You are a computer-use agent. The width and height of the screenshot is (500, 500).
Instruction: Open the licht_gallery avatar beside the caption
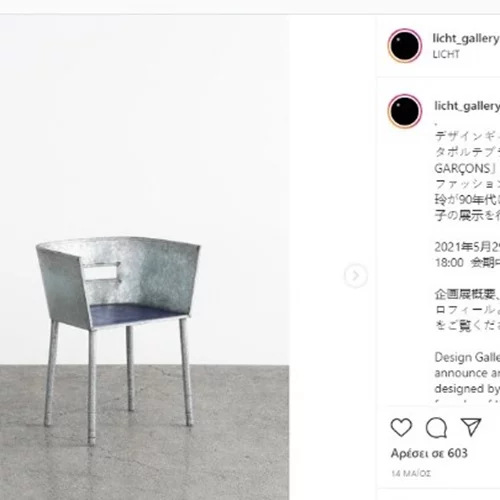[405, 111]
